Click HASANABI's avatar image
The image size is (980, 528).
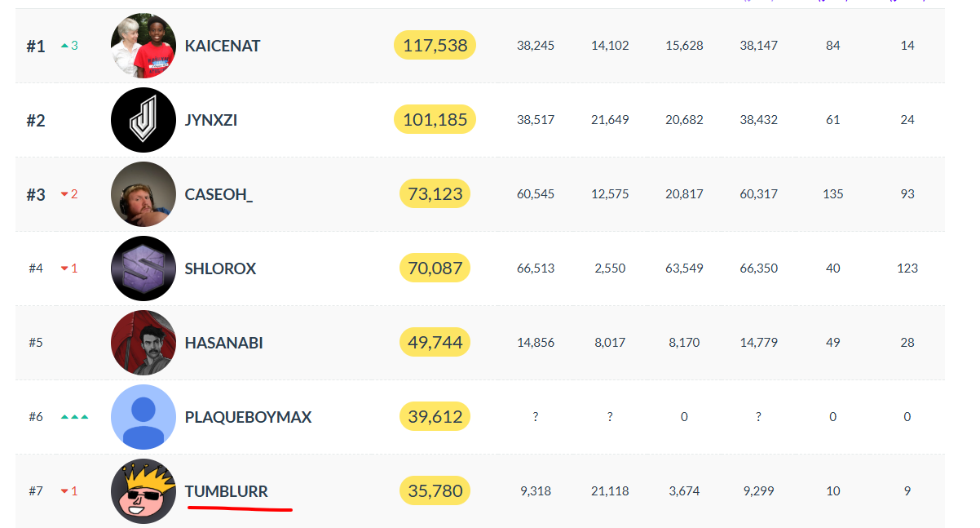pos(143,343)
